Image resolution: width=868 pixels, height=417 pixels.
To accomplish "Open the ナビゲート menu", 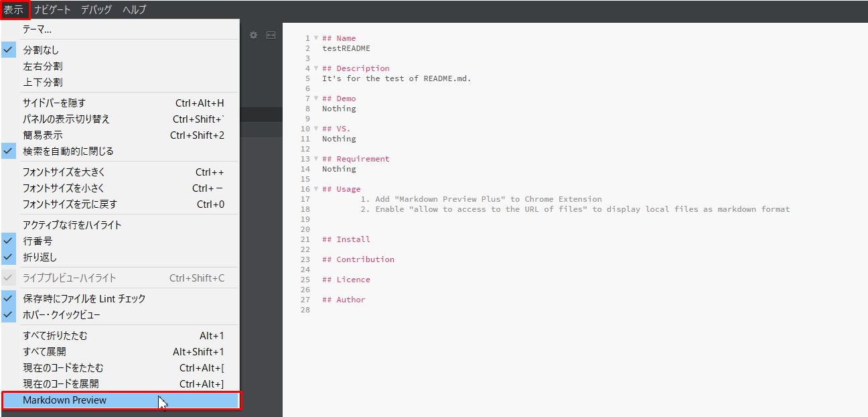I will point(54,9).
